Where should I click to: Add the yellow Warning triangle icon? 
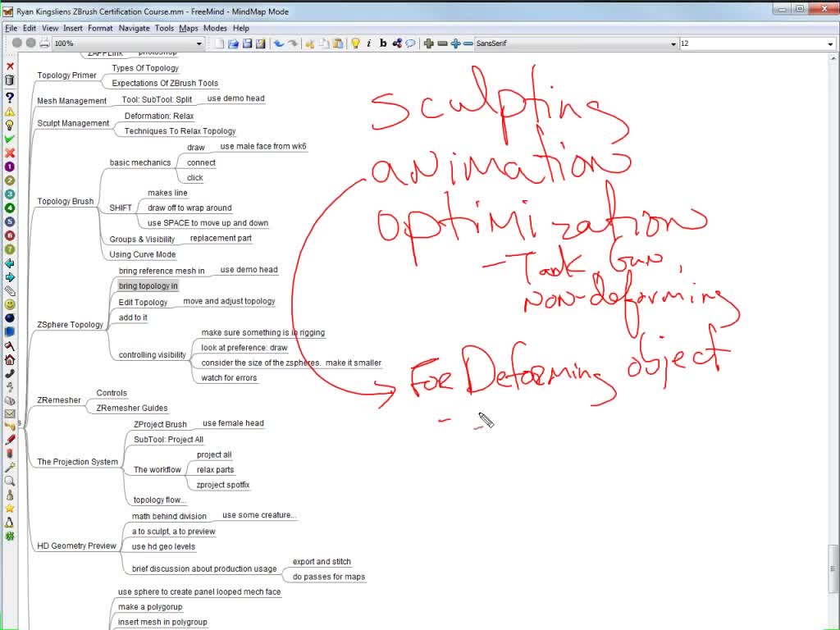[10, 112]
